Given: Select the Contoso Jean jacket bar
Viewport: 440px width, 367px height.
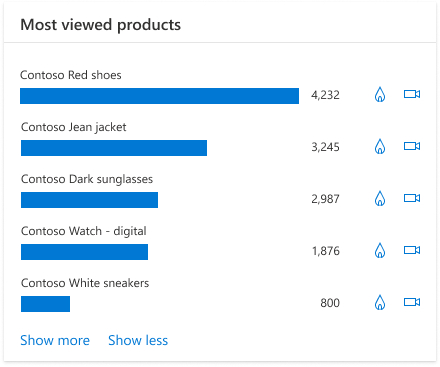Looking at the screenshot, I should coord(114,148).
